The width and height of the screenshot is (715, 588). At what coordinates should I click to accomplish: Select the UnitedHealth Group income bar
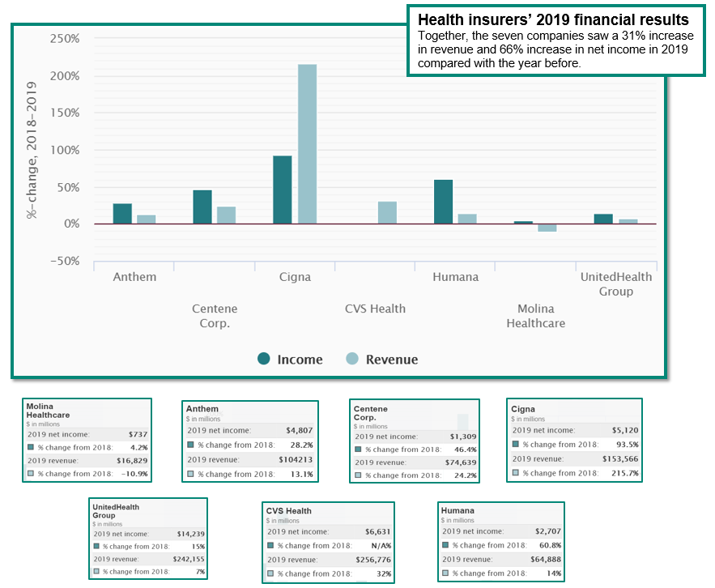point(603,219)
